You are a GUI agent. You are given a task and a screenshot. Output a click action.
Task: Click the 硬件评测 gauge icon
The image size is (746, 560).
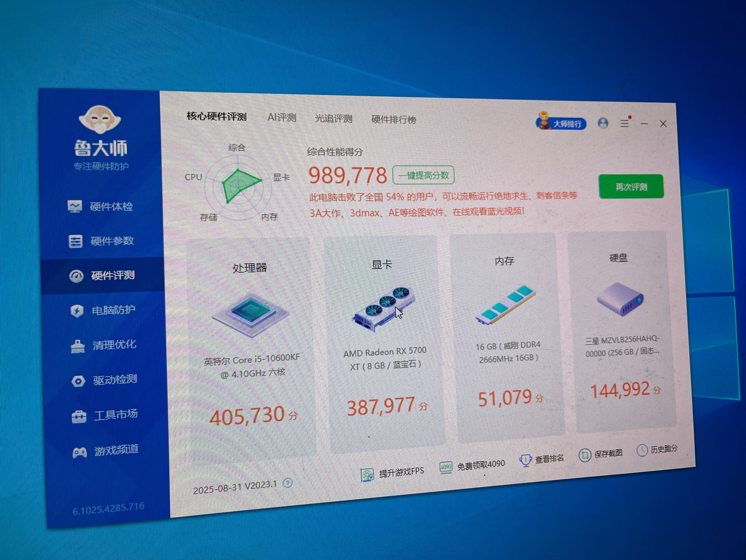click(76, 276)
